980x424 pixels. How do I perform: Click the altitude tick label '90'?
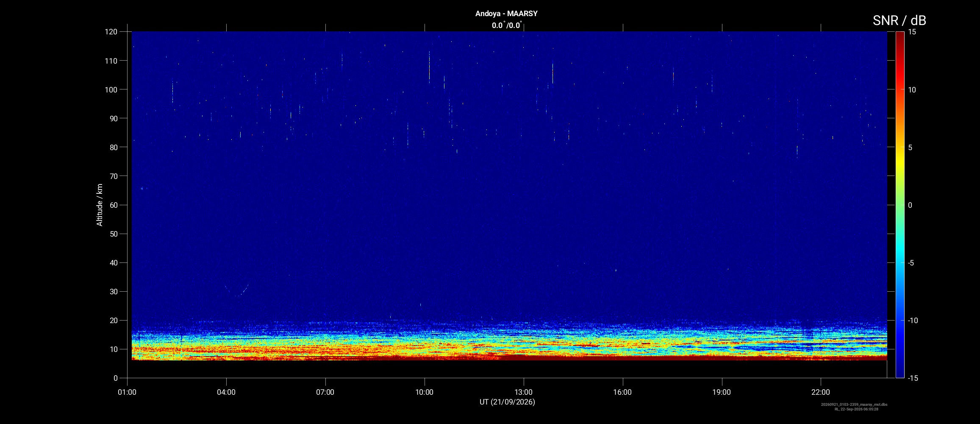(114, 118)
